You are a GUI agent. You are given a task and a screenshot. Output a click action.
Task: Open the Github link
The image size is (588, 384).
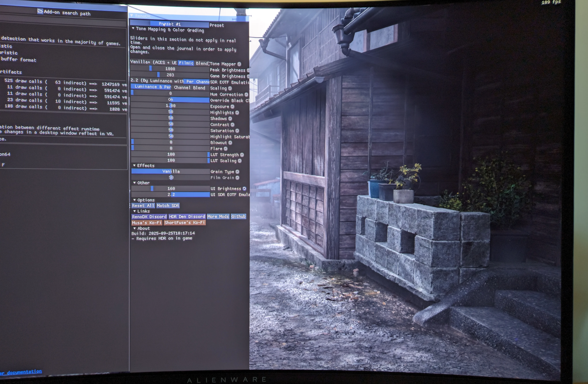pyautogui.click(x=238, y=217)
